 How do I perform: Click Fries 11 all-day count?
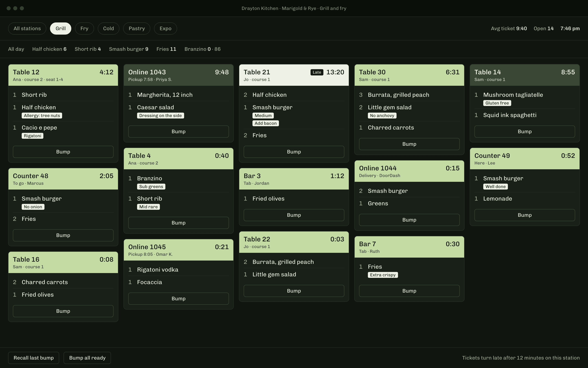click(166, 49)
